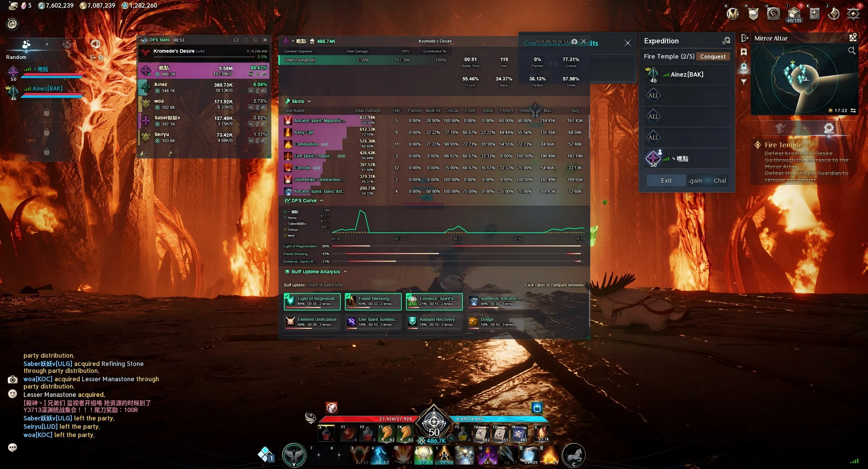
Task: Open the H-key shield banner icon
Action: [x=753, y=14]
